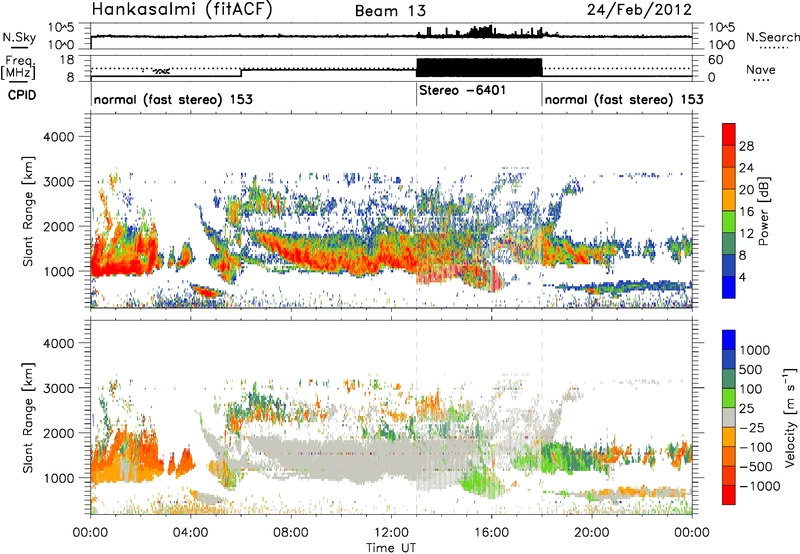Screen dimensions: 800x554
Task: Click the CPID label
Action: click(22, 95)
